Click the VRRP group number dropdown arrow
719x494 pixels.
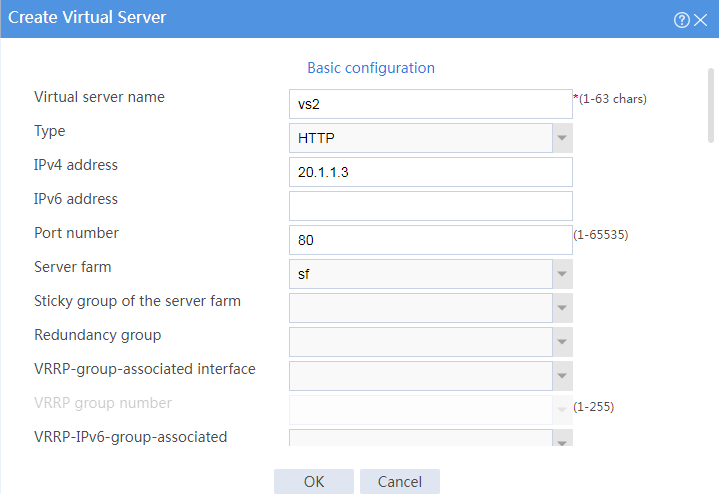click(x=562, y=410)
